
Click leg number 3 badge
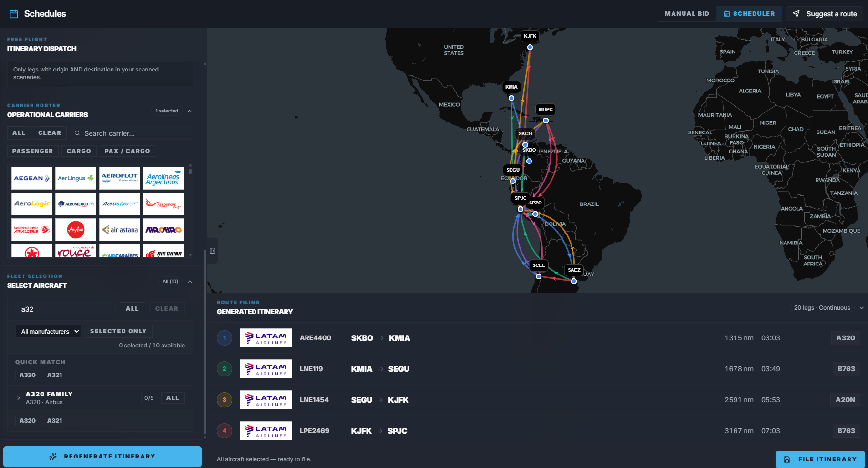[x=225, y=400]
